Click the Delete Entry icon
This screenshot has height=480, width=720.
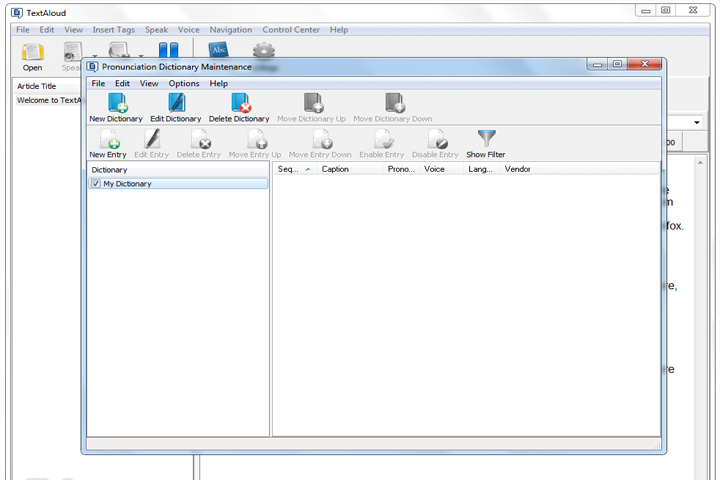(201, 139)
